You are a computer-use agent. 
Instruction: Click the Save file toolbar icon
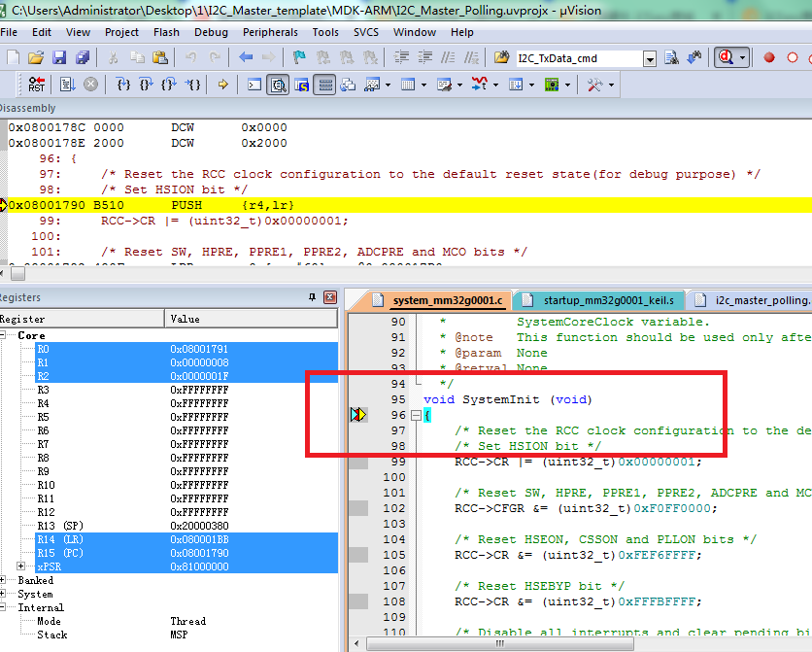[x=59, y=58]
